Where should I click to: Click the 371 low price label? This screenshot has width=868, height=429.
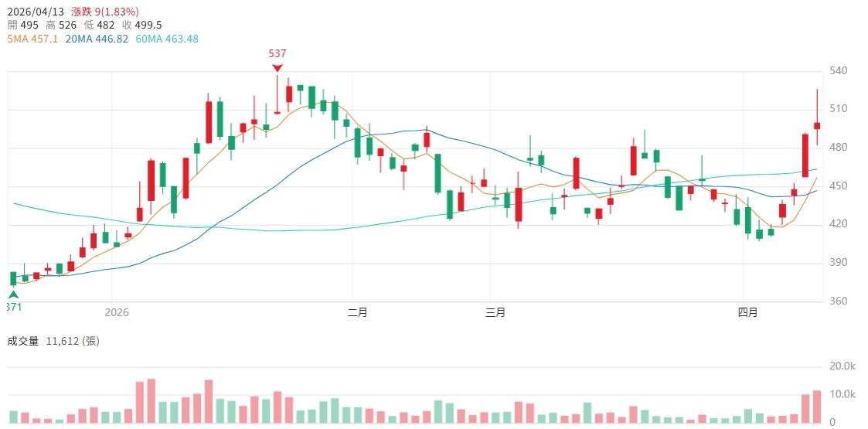pos(13,307)
